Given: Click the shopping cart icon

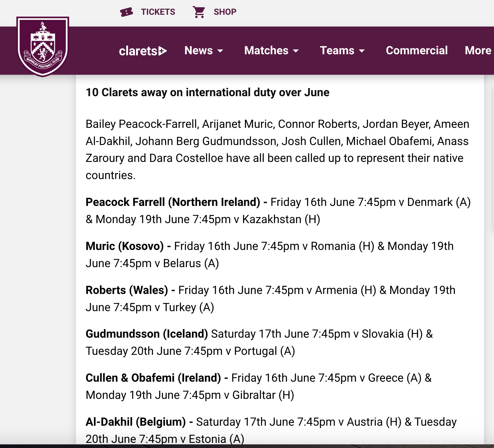Looking at the screenshot, I should pos(199,12).
